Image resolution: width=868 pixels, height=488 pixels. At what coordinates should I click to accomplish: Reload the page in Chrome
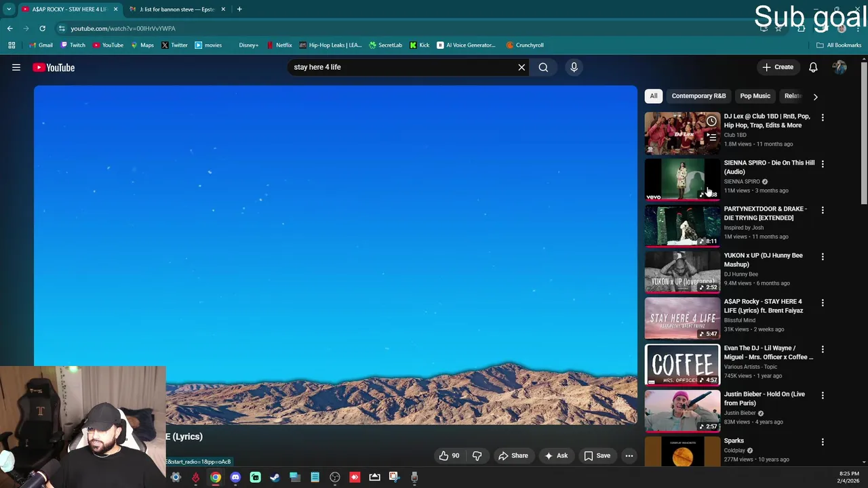(42, 28)
